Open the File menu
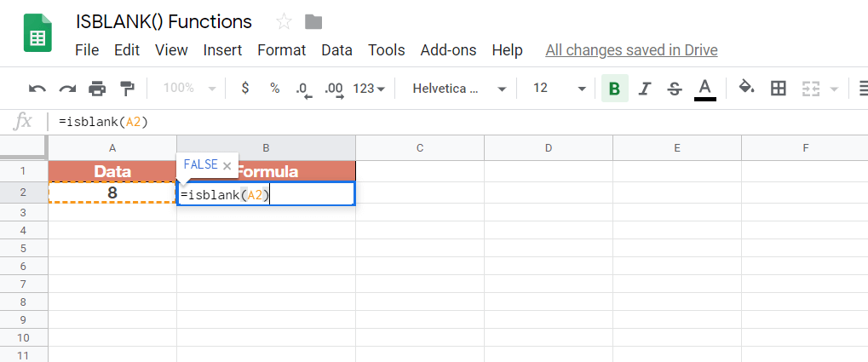 (87, 50)
